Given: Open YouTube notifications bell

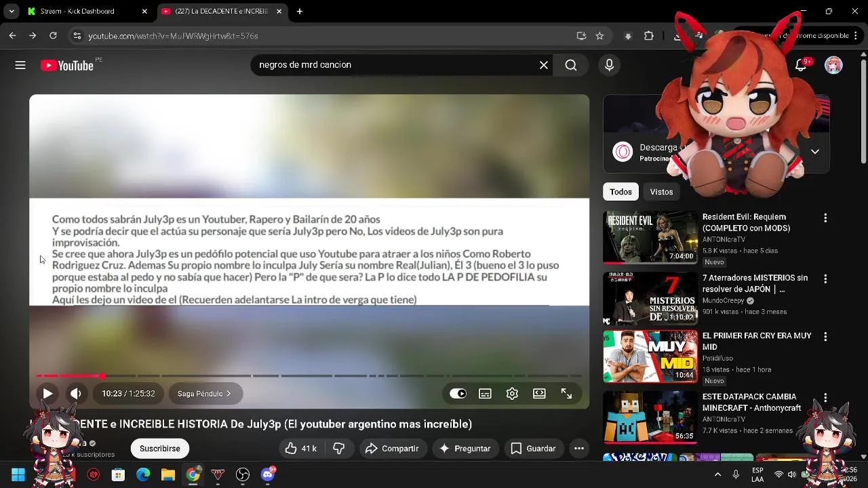Looking at the screenshot, I should 801,65.
